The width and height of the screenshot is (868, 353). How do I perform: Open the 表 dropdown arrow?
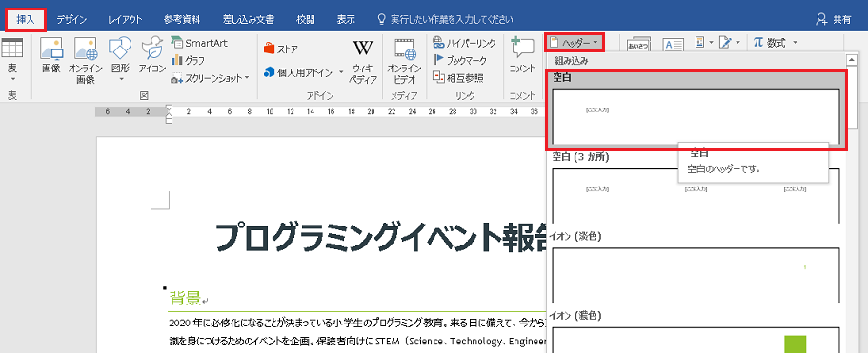(11, 79)
